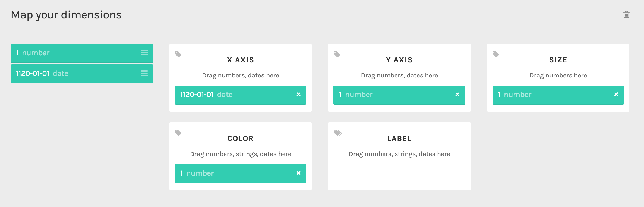Click the X AXIS heading
The height and width of the screenshot is (207, 644).
[241, 60]
